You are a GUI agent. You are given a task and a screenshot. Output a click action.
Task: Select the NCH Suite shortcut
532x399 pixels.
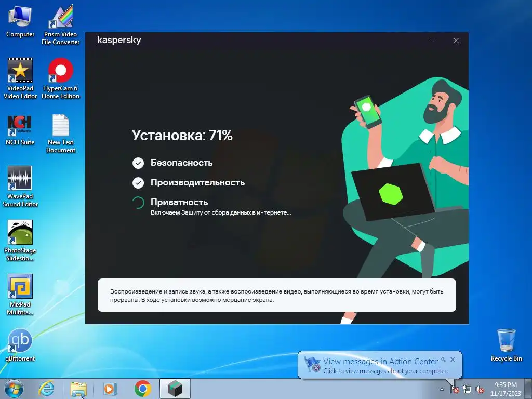(20, 130)
